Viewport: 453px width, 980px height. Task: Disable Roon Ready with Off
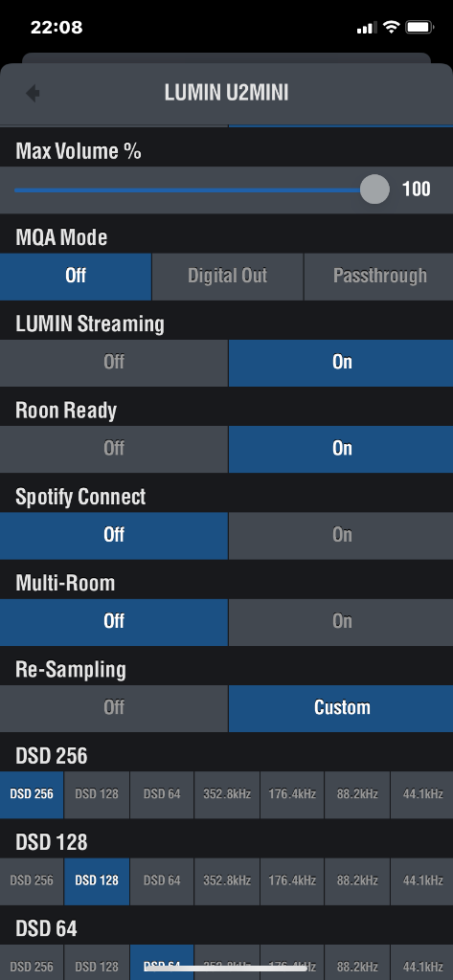coord(114,449)
